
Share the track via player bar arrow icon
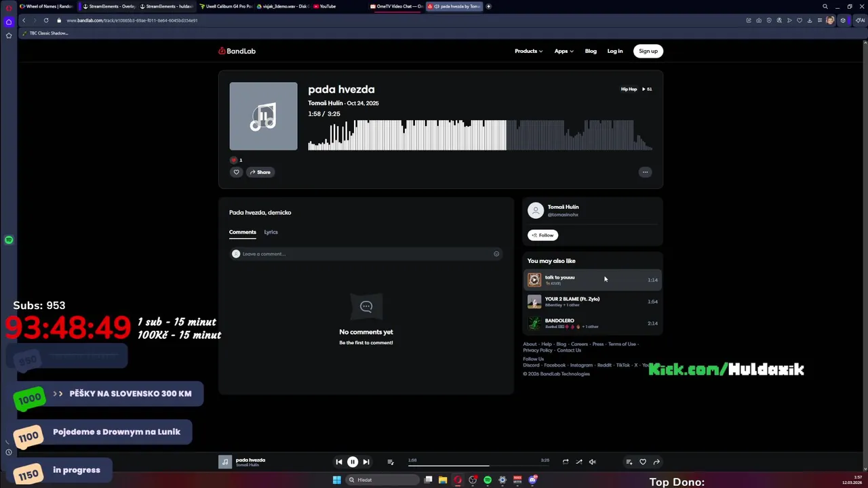(x=656, y=462)
